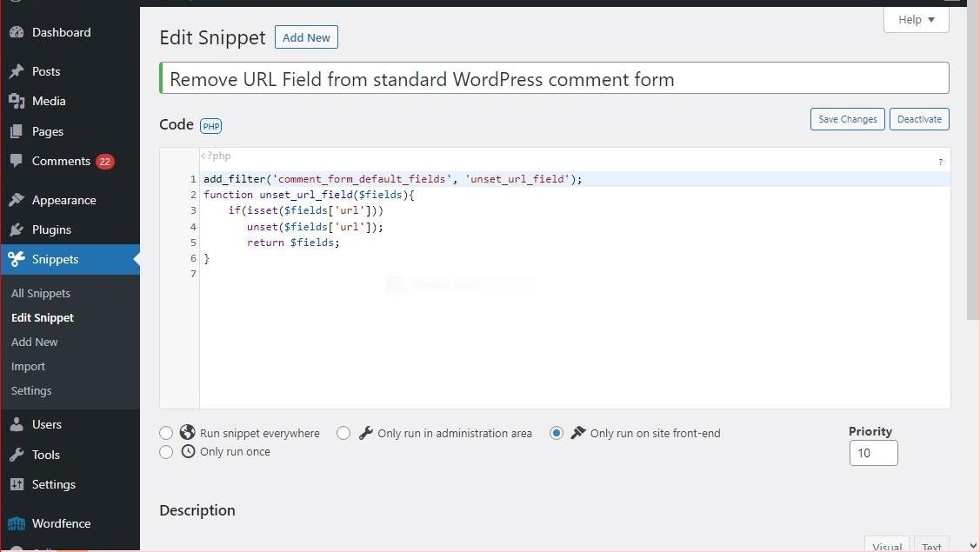
Task: Click the Priority number field
Action: coord(874,453)
